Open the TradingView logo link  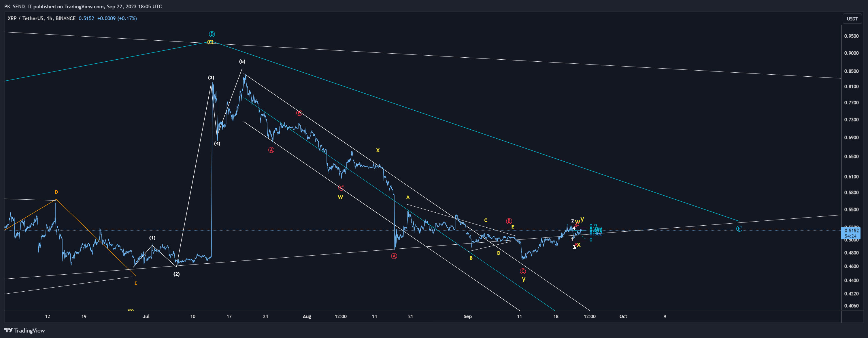[x=24, y=330]
